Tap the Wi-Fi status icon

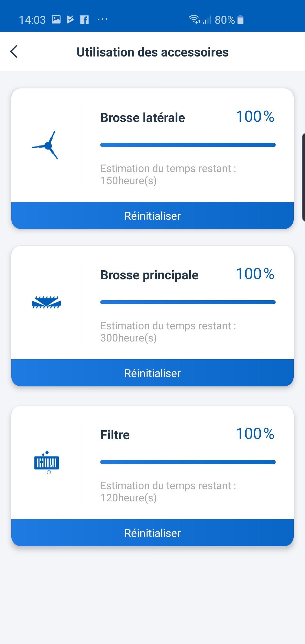click(x=195, y=19)
